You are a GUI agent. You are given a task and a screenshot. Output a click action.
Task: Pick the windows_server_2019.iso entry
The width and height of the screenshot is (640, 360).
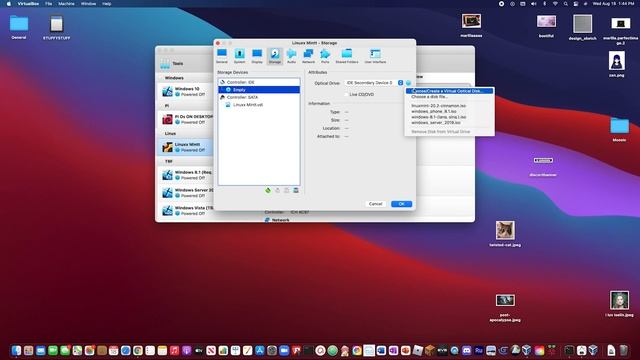tap(449, 122)
